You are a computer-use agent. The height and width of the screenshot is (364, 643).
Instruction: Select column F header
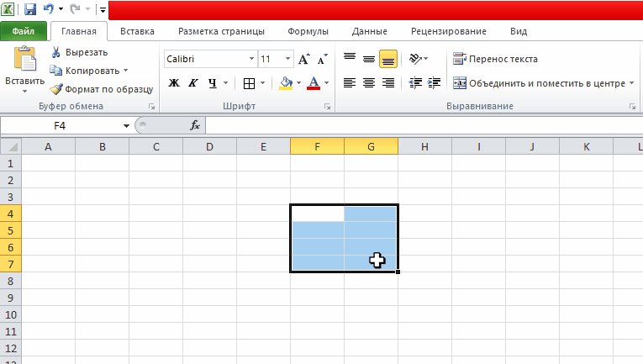(317, 147)
